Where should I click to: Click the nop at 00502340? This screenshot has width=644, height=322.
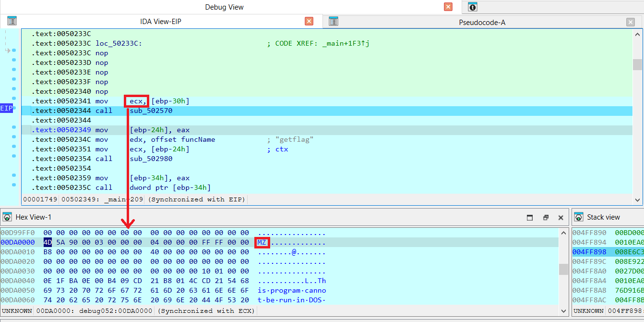point(102,91)
